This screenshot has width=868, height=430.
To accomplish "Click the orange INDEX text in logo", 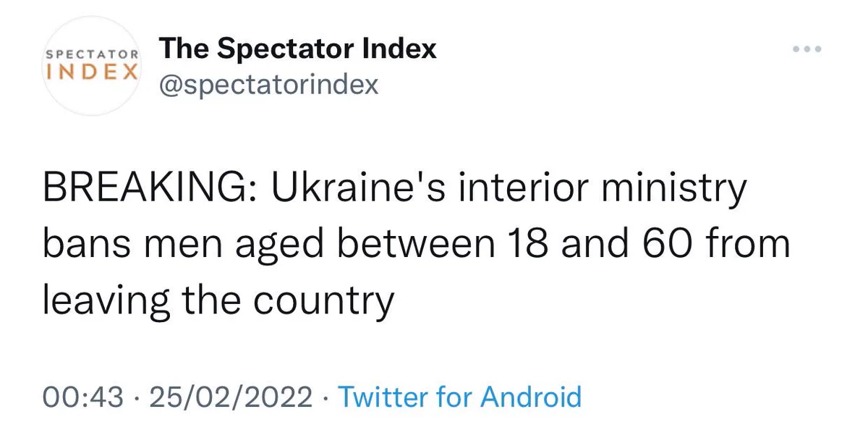I will click(x=93, y=72).
